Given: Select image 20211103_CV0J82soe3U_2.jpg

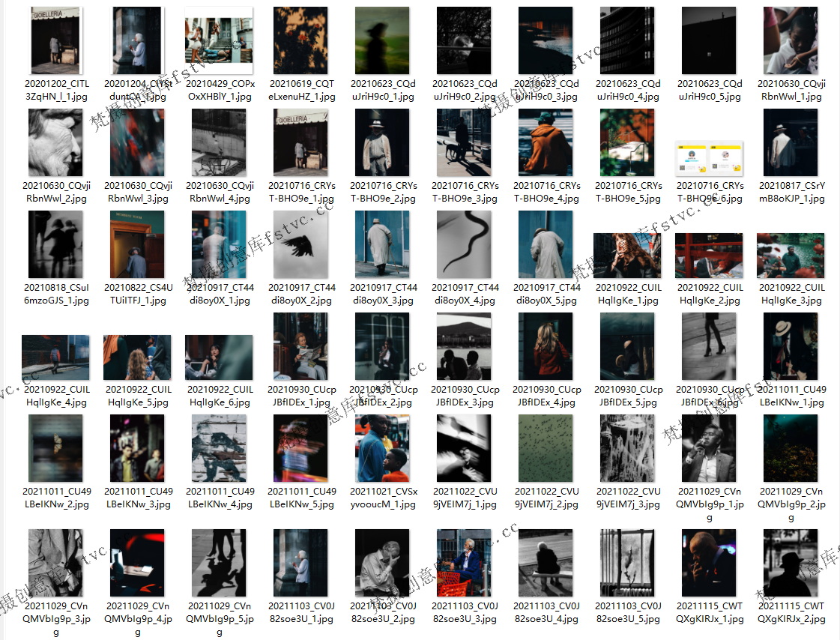Looking at the screenshot, I should (x=382, y=563).
